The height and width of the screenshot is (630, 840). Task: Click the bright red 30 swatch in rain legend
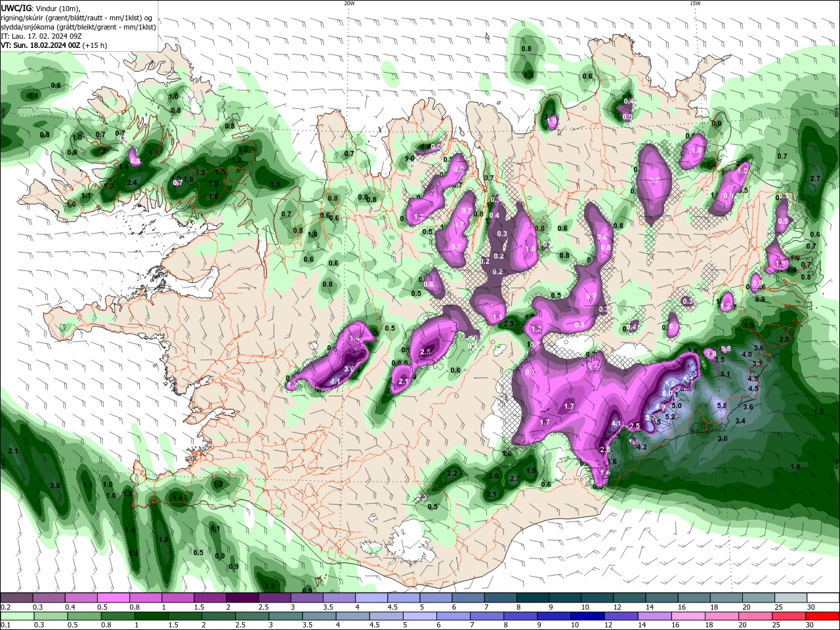824,616
